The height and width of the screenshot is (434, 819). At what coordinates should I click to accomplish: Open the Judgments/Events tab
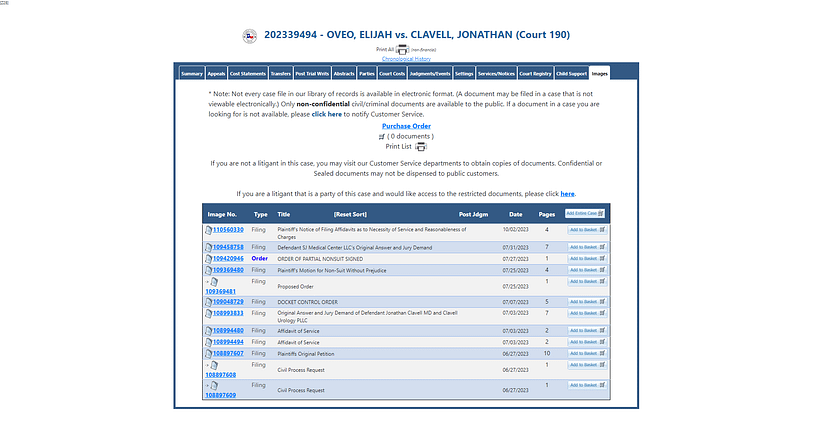(x=430, y=74)
